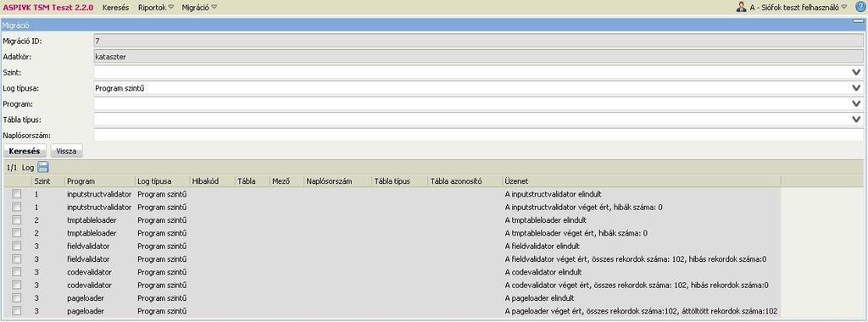Screen dimensions: 868x322
Task: Open the Tábla típus dropdown arrow
Action: 857,119
